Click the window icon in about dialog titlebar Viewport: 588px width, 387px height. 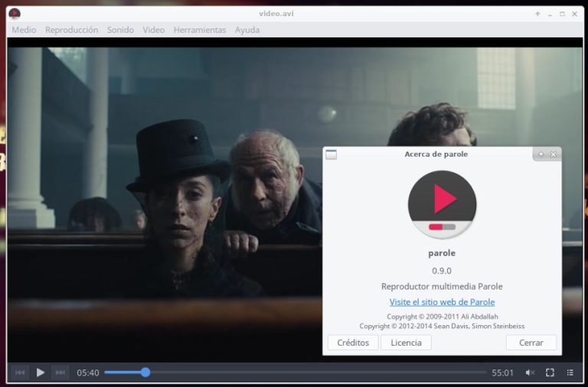pos(331,154)
